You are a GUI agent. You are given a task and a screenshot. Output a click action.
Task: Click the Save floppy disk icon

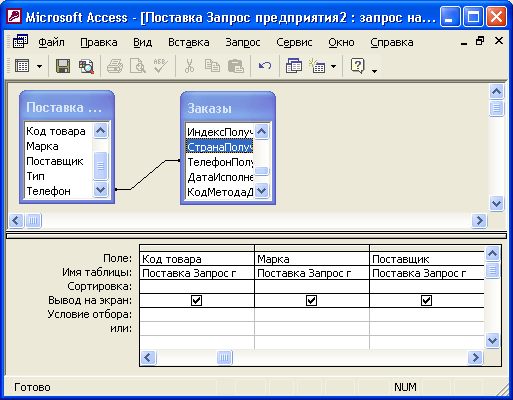(x=63, y=66)
